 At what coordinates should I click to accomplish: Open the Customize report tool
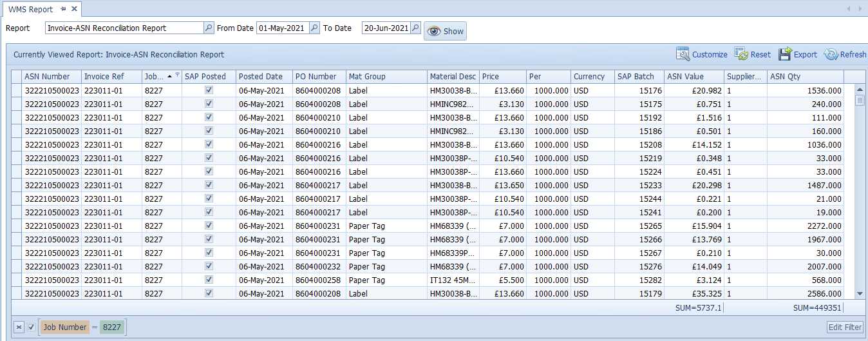[702, 54]
